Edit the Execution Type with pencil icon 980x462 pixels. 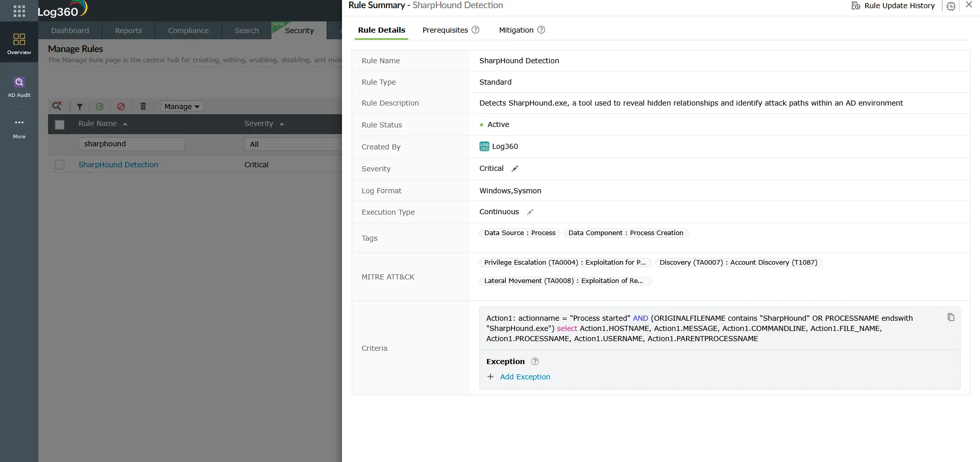coord(530,212)
